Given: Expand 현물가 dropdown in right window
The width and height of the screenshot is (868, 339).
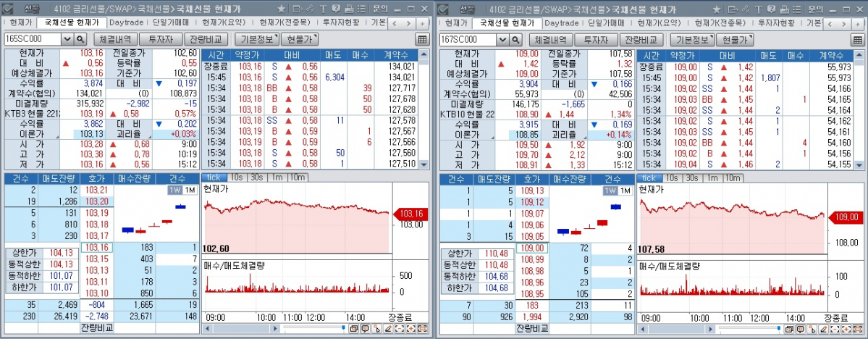Looking at the screenshot, I should coord(735,39).
